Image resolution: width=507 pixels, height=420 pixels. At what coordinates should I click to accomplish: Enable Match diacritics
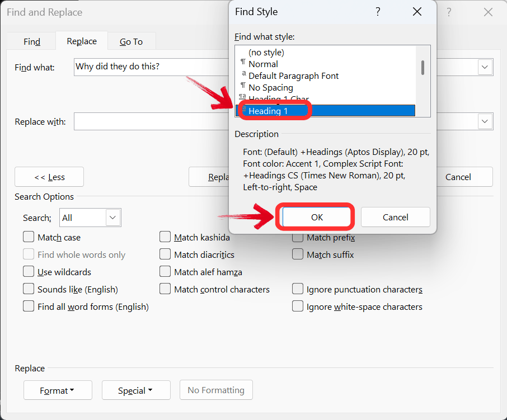165,254
